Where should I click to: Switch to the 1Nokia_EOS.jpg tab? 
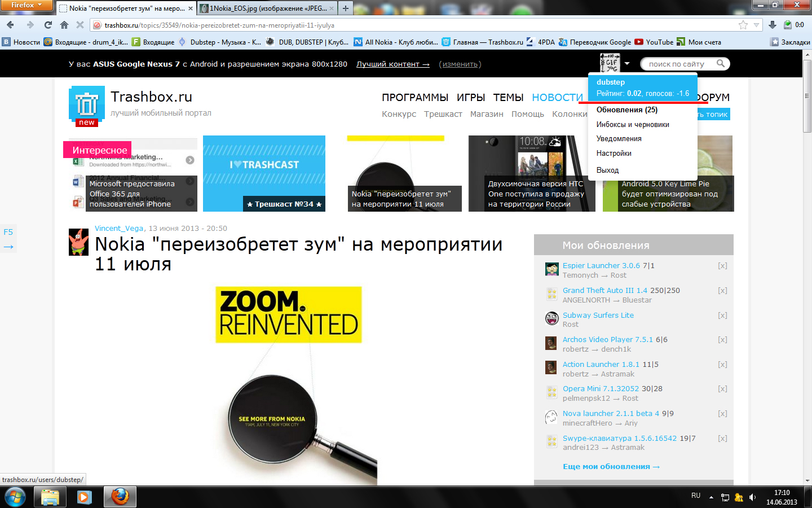[268, 8]
